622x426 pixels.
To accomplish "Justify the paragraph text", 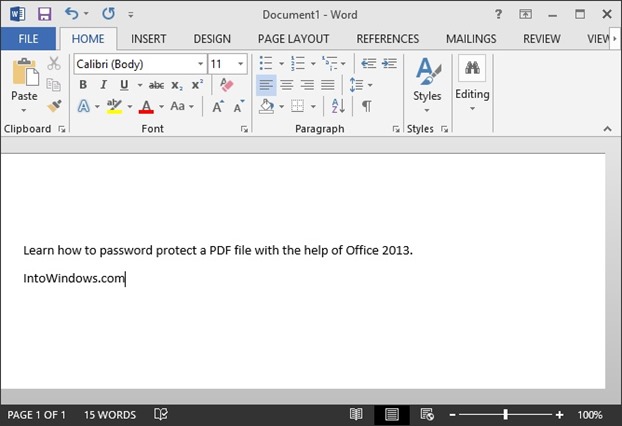I will 328,84.
